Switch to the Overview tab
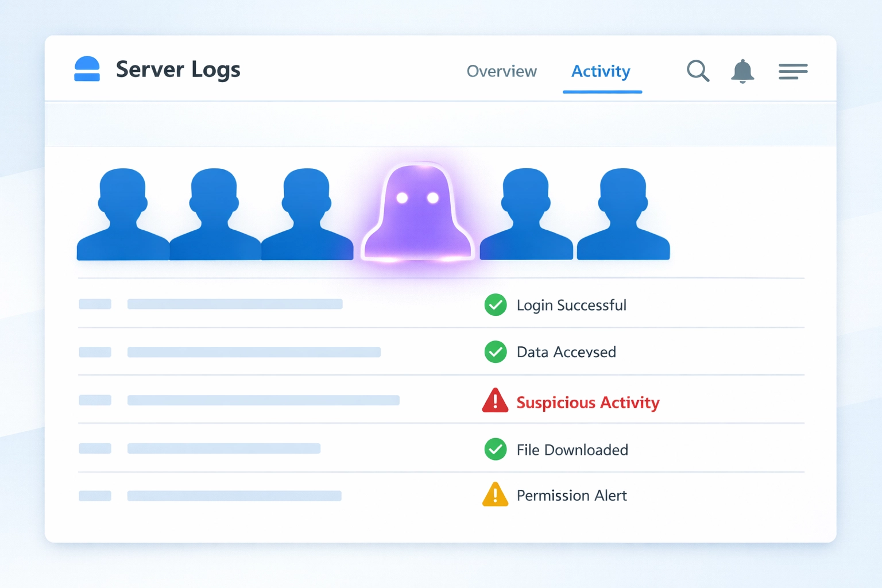The width and height of the screenshot is (882, 588). (x=501, y=71)
